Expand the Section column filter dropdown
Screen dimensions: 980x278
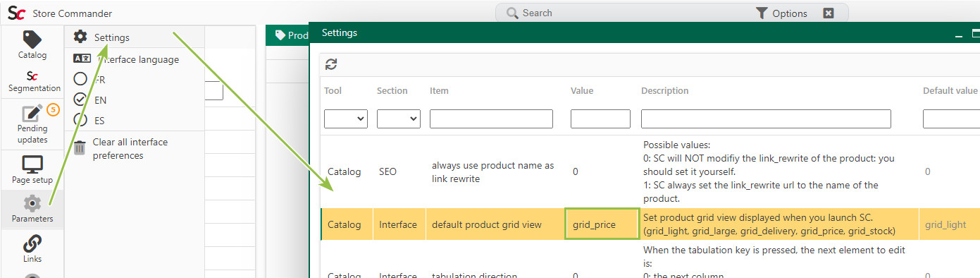(399, 119)
